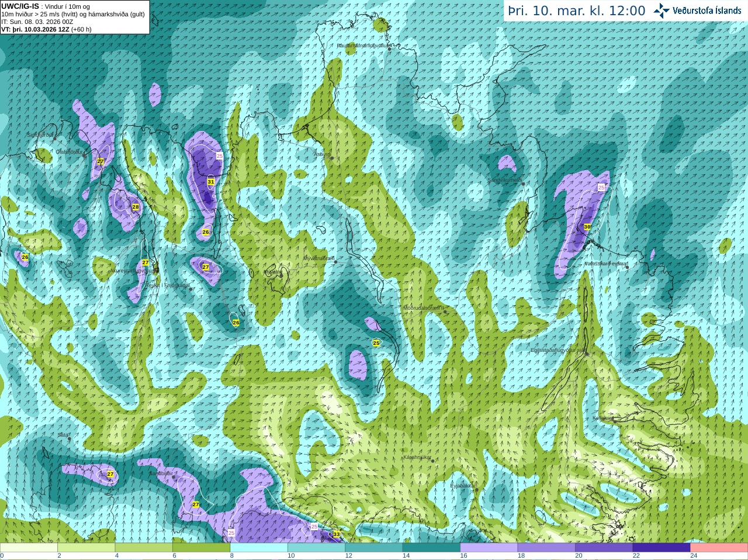Click the Ásbyrgi station label
Viewport: 748px width, 560px height.
pos(322,154)
